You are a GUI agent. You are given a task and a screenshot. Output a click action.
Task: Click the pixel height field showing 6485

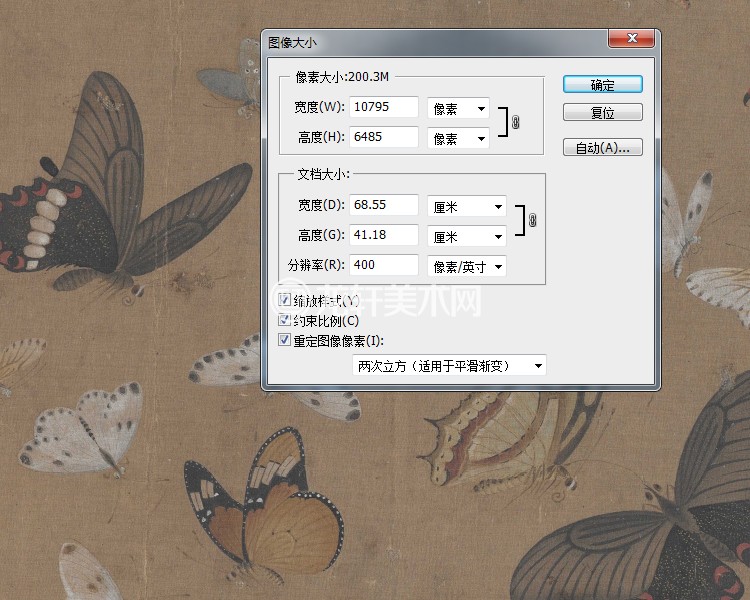pos(384,137)
